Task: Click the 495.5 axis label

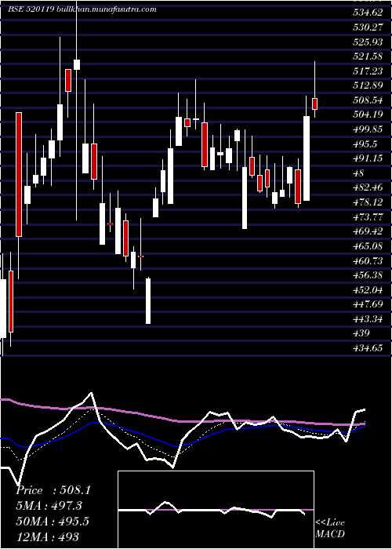Action: pyautogui.click(x=365, y=144)
